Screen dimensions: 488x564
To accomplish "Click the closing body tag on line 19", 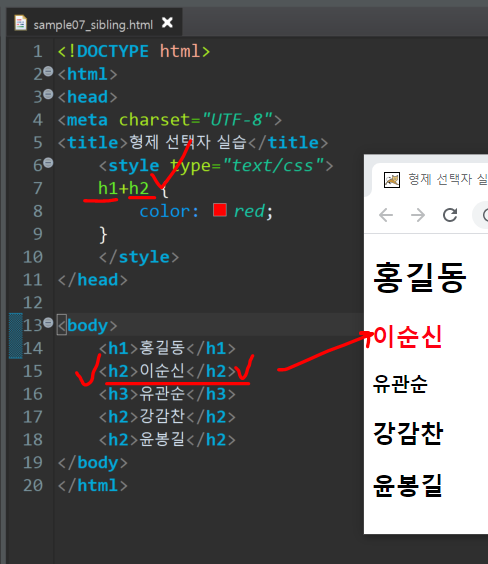I will point(92,463).
